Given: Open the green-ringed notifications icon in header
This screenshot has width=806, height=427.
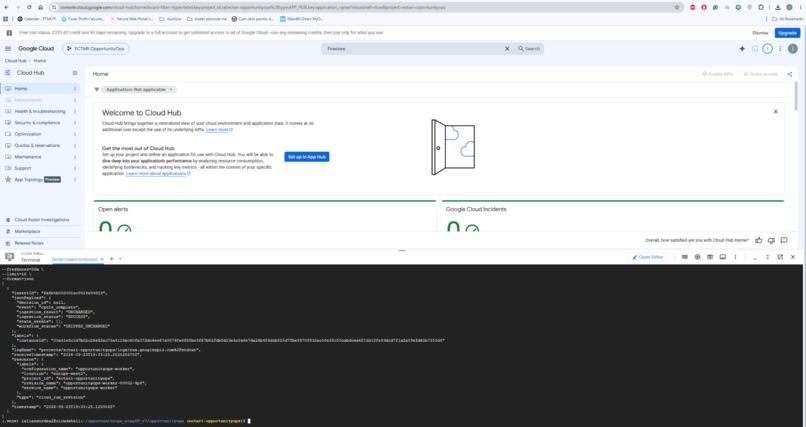Looking at the screenshot, I should pyautogui.click(x=767, y=49).
